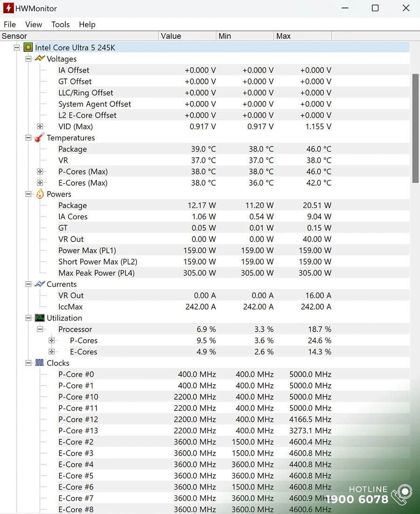Select the E-Core #6 clock row

(x=233, y=487)
